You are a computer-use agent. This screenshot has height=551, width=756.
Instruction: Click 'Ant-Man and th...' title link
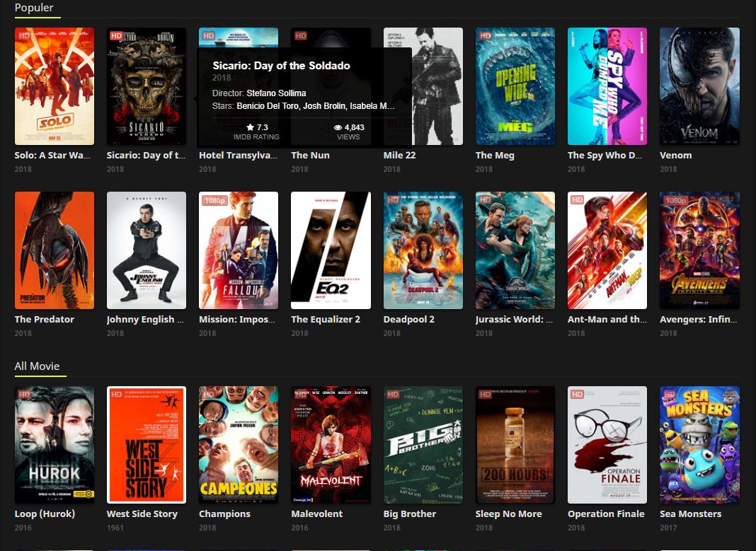click(x=607, y=319)
